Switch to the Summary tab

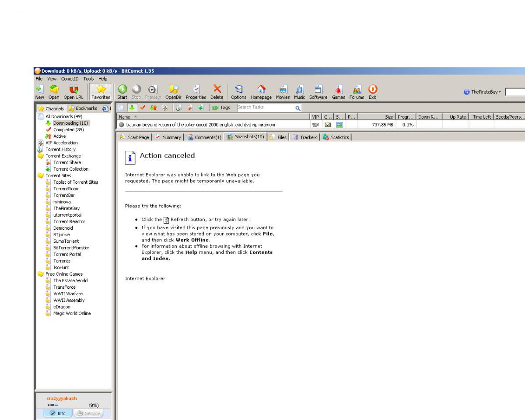click(168, 137)
